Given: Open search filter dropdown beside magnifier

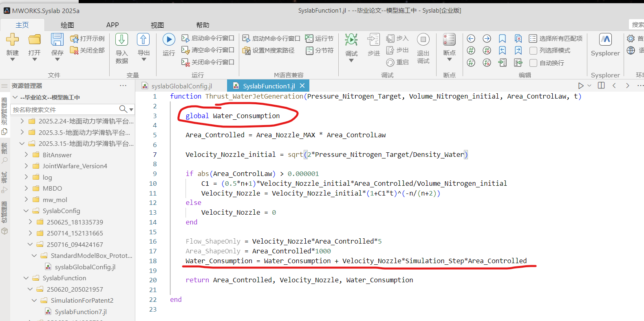Looking at the screenshot, I should point(131,110).
